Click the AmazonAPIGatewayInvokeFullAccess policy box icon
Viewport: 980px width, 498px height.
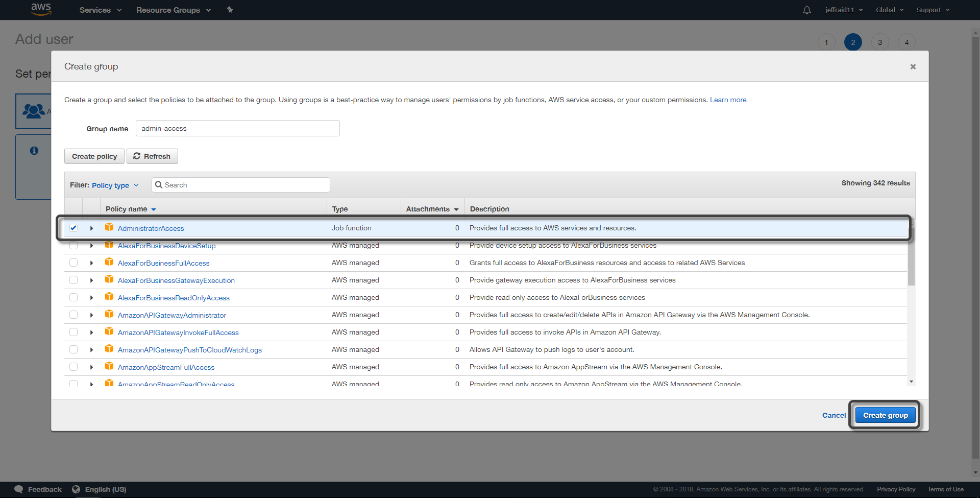click(x=109, y=331)
